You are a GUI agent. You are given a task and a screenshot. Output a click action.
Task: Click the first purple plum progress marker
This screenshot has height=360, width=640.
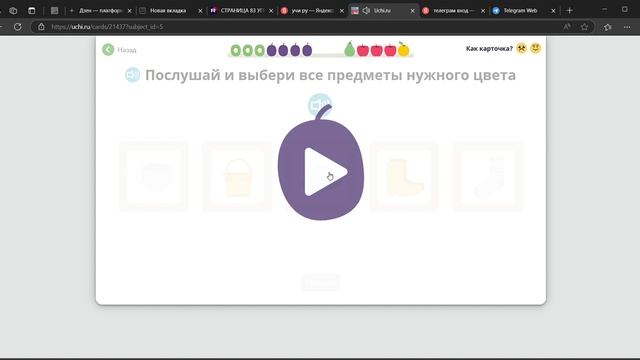(x=271, y=50)
